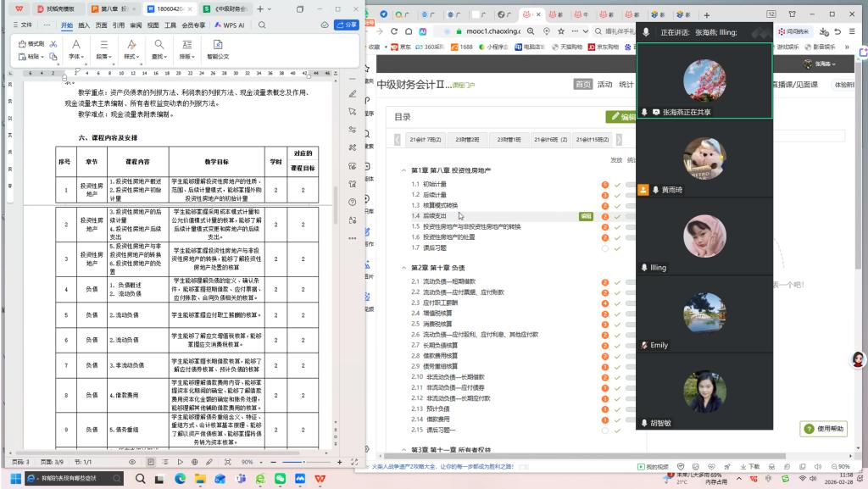This screenshot has height=489, width=868.
Task: Collapse 第2章 第十章 负债 section
Action: point(403,268)
